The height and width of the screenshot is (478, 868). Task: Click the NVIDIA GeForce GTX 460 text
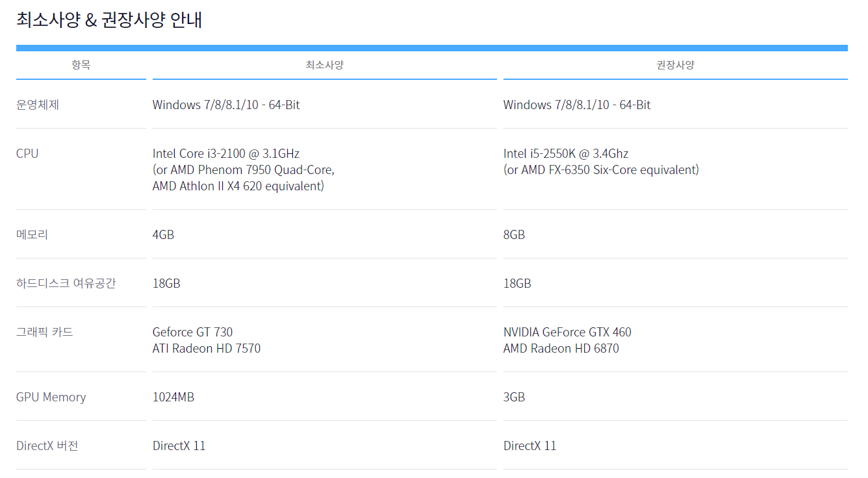(568, 332)
